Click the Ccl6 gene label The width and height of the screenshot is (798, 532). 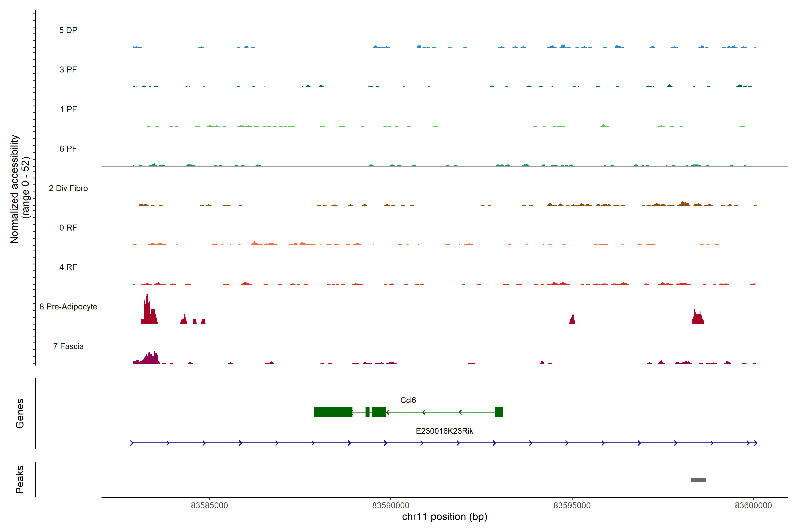408,400
